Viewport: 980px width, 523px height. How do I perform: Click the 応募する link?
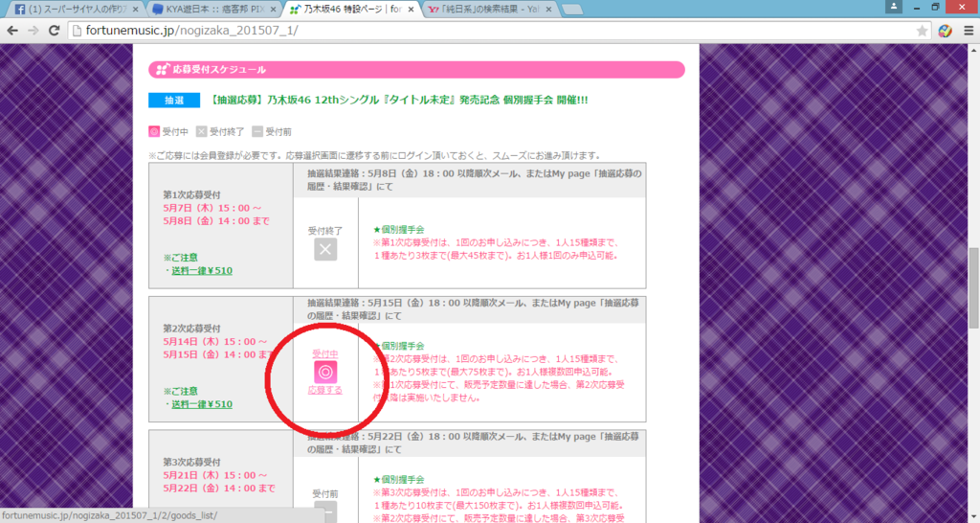(325, 391)
